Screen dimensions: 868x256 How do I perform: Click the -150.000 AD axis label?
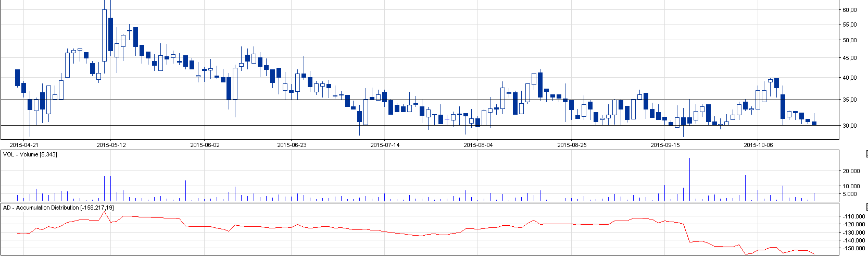click(x=851, y=249)
